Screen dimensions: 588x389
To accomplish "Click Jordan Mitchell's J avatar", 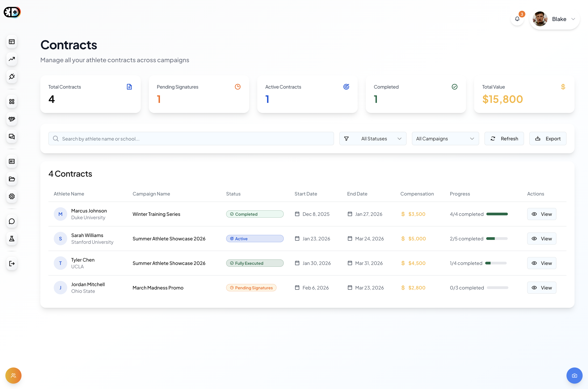I will tap(60, 288).
